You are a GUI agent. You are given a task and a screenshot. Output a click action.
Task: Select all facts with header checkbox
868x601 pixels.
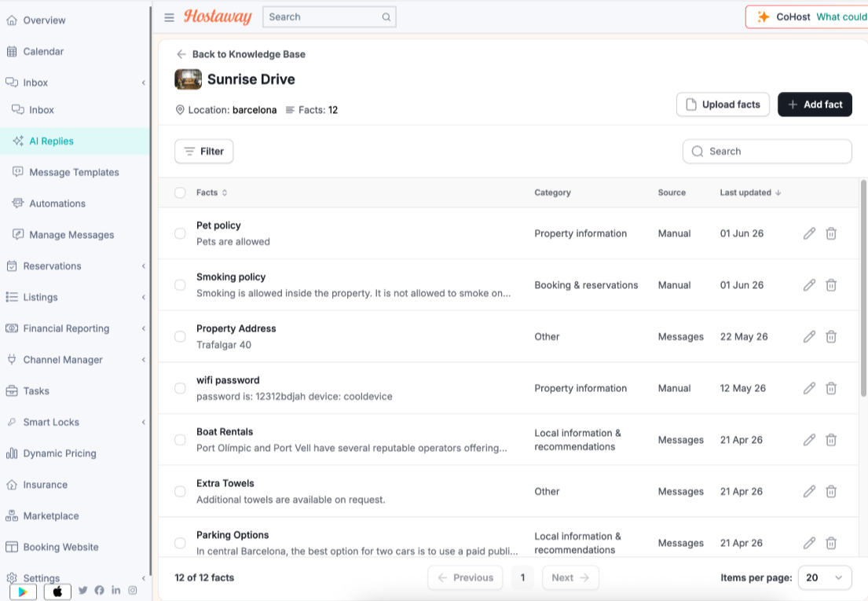coord(180,192)
